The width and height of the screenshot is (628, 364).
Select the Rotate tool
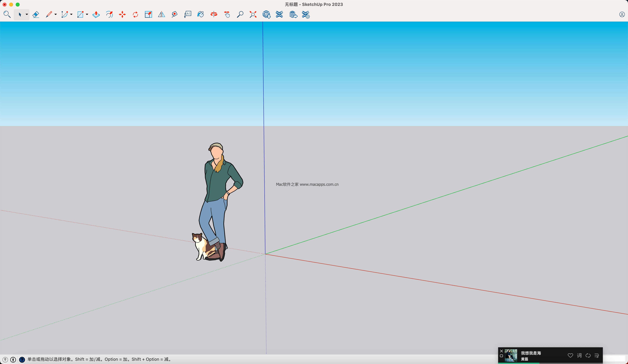click(135, 14)
